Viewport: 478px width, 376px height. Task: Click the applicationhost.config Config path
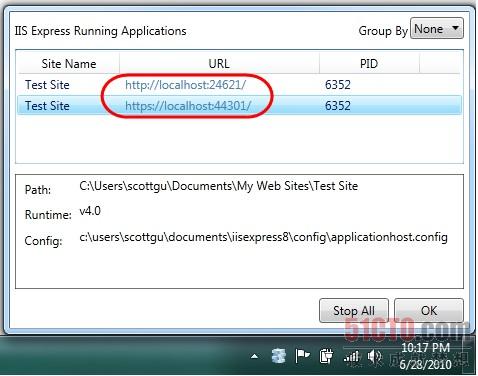263,237
